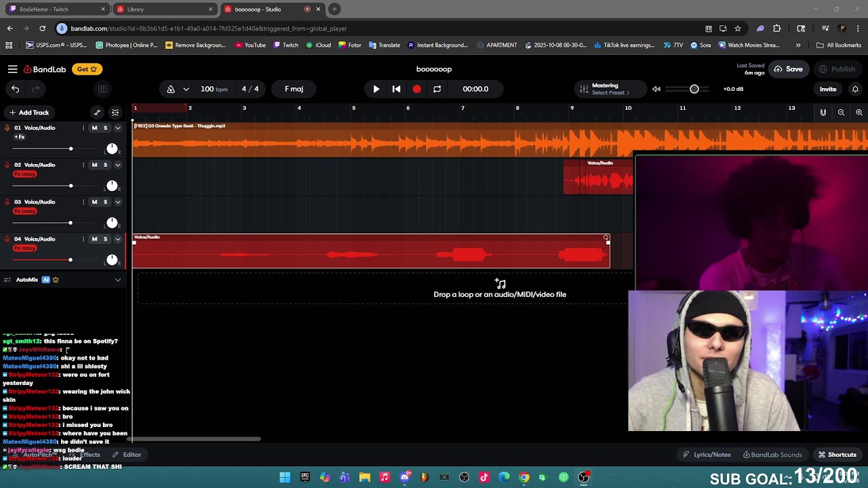Expand track 03 options chevron

[x=117, y=202]
